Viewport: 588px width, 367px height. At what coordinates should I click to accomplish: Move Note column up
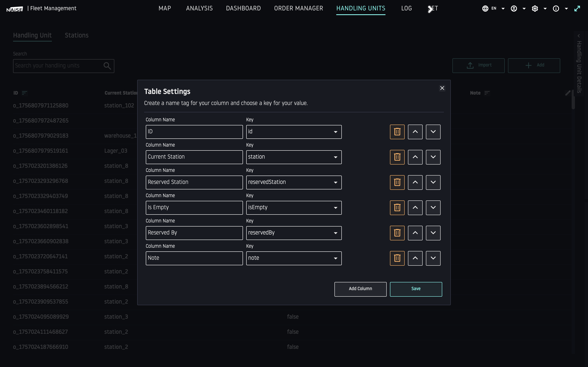(415, 258)
